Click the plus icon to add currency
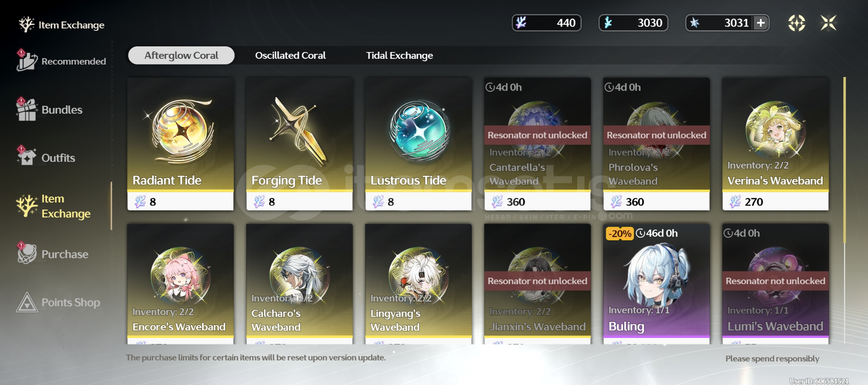The height and width of the screenshot is (385, 868). click(761, 23)
